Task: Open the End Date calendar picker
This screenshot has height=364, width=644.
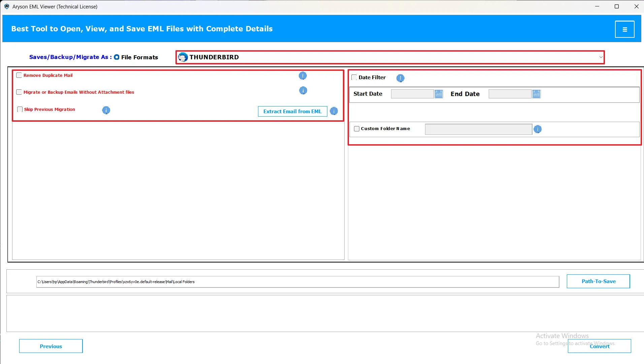Action: coord(536,94)
